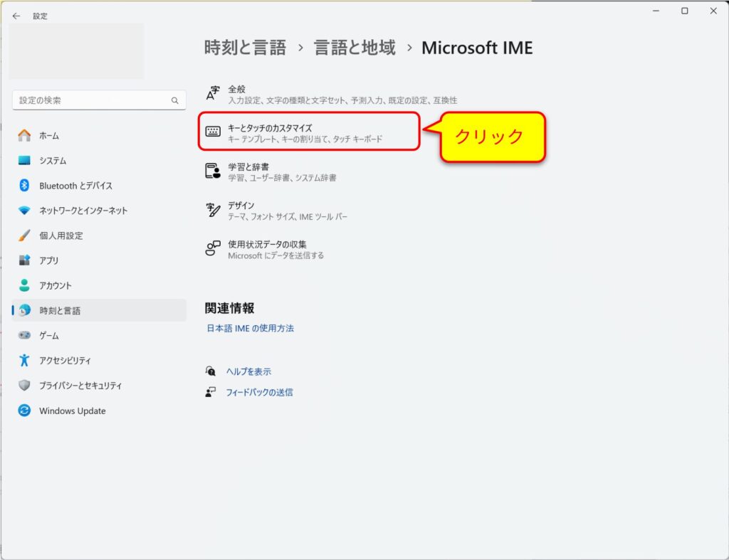Click the 学習と辞書 dictionary icon
This screenshot has width=729, height=560.
(213, 171)
